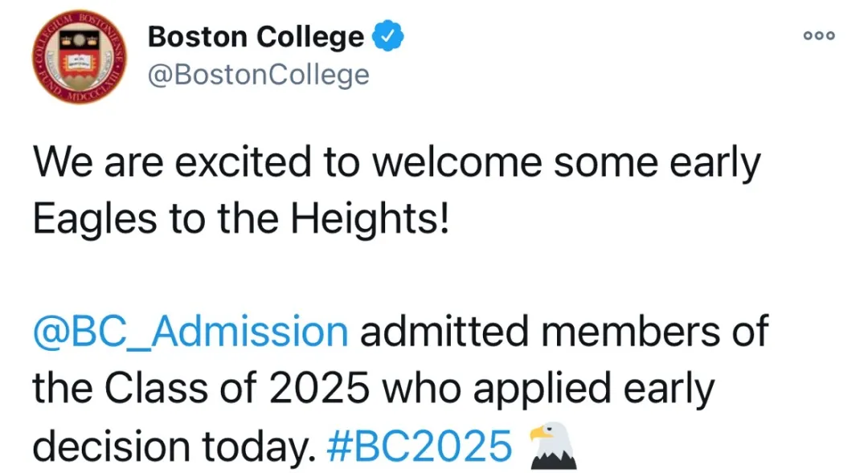Click the bald eagle emoji
This screenshot has height=473, width=868.
(x=552, y=446)
